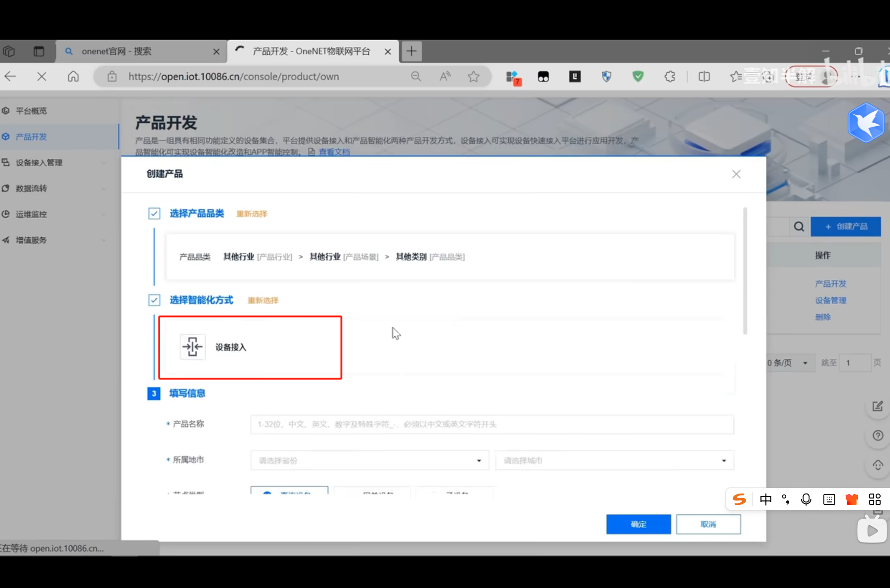
Task: Select the 增值服务 sidebar icon
Action: [x=6, y=240]
